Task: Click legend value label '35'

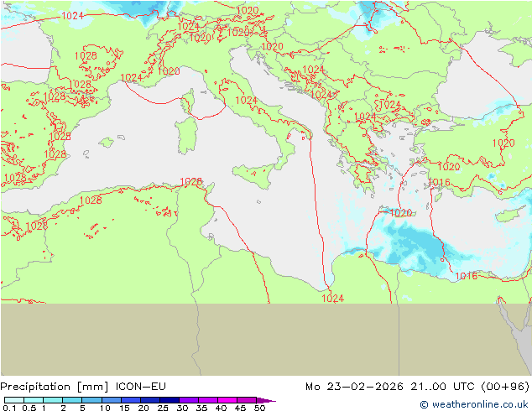Action: (x=201, y=408)
